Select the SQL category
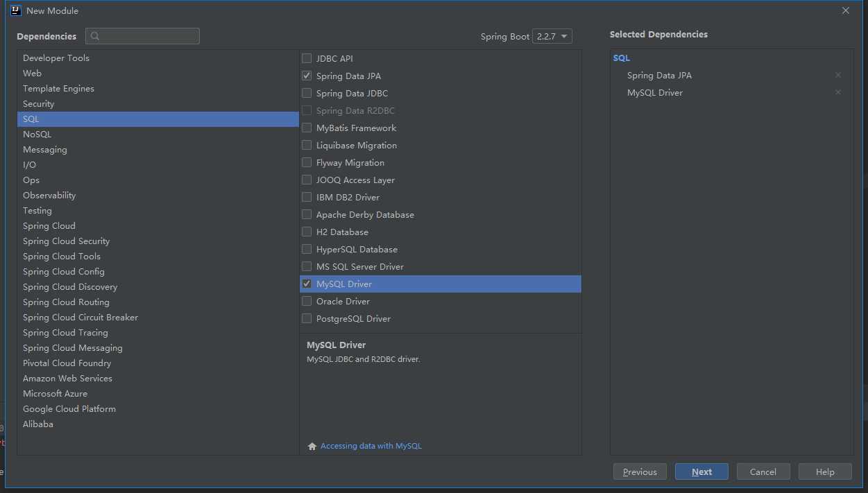Viewport: 868px width, 493px height. [158, 119]
